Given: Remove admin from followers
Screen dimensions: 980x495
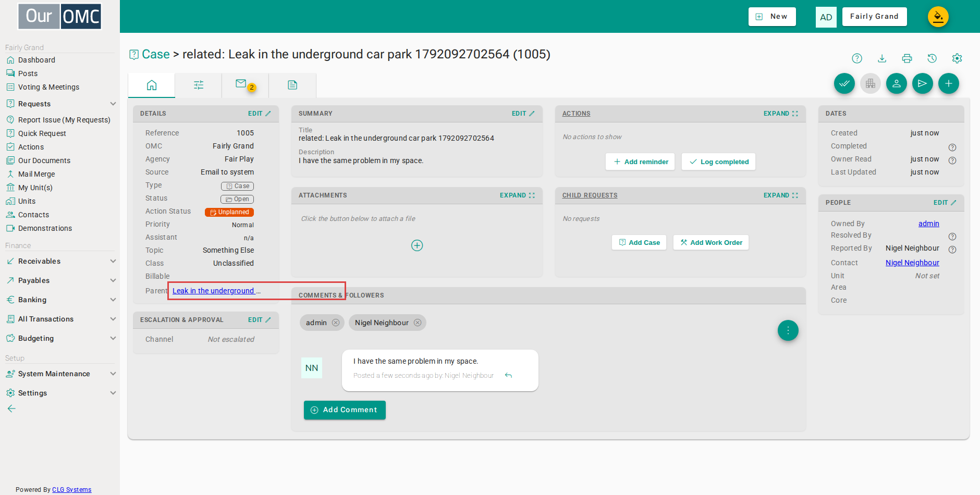Looking at the screenshot, I should [336, 323].
